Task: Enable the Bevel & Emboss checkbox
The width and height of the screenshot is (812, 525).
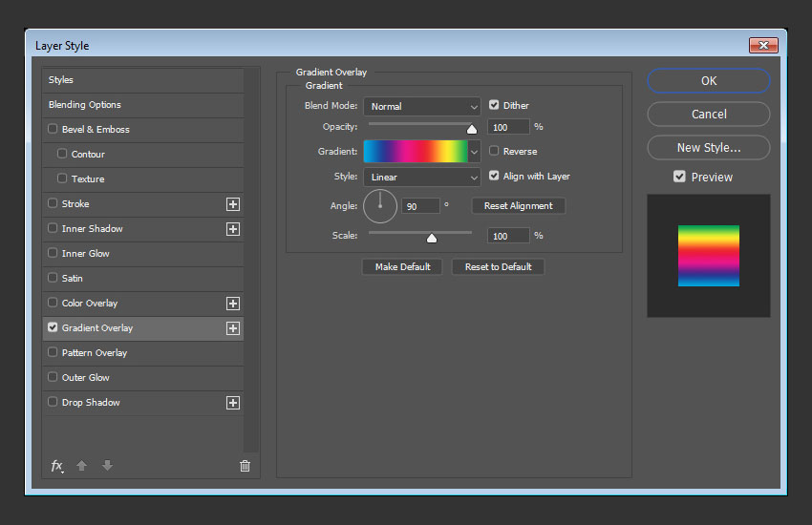Action: (53, 128)
